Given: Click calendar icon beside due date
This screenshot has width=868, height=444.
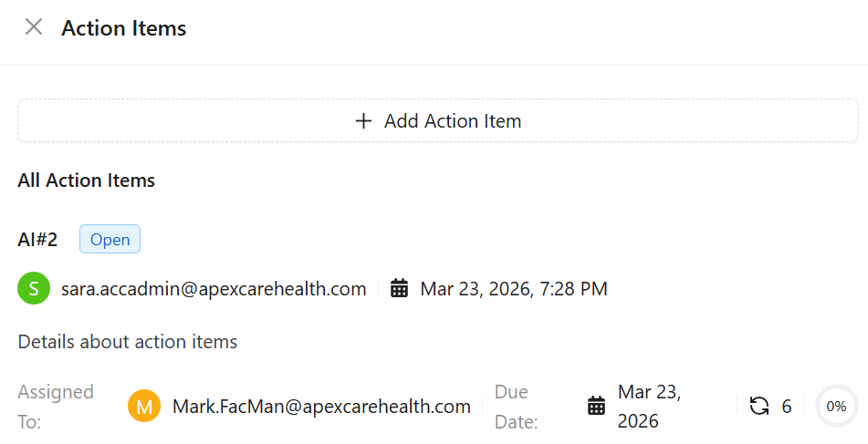Looking at the screenshot, I should click(596, 407).
